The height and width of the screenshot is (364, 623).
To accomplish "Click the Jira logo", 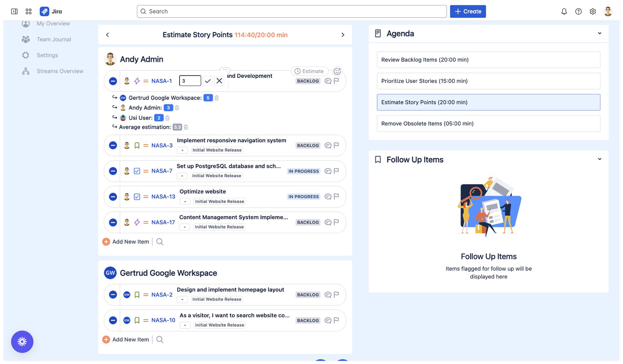I will pyautogui.click(x=51, y=11).
